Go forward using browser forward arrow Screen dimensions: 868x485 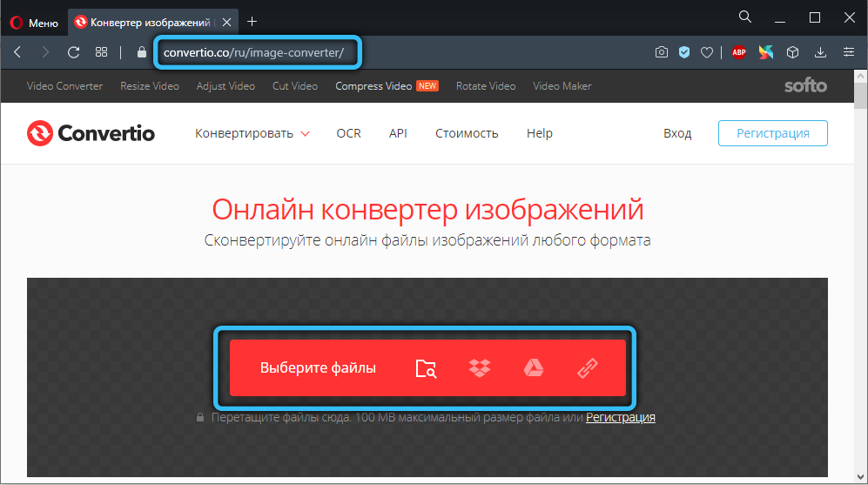45,52
